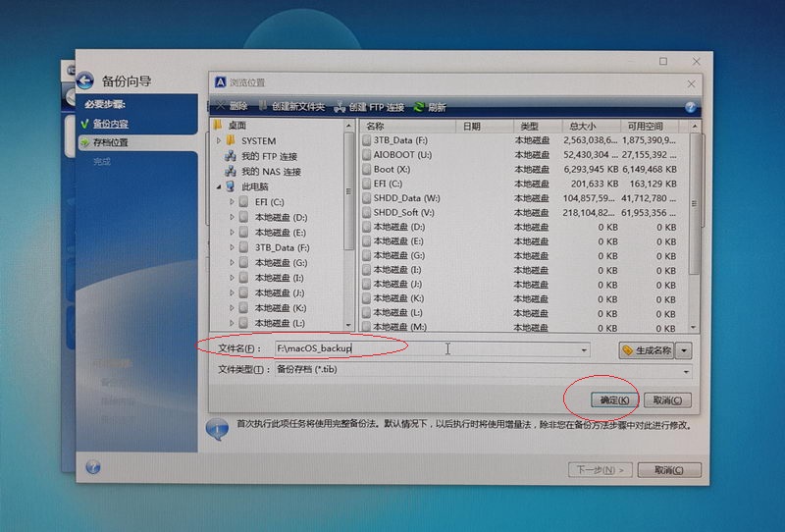Select the SHDD_Data (W:) drive in the list
The image size is (785, 532).
[x=521, y=198]
